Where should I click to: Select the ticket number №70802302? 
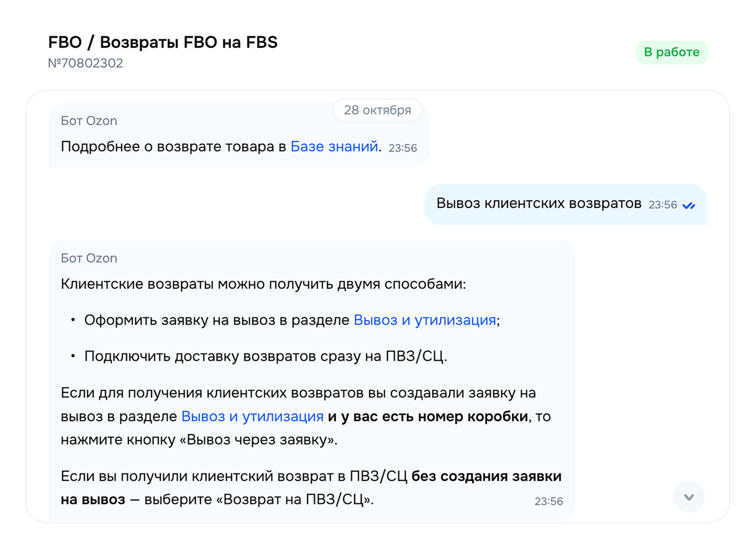[85, 63]
